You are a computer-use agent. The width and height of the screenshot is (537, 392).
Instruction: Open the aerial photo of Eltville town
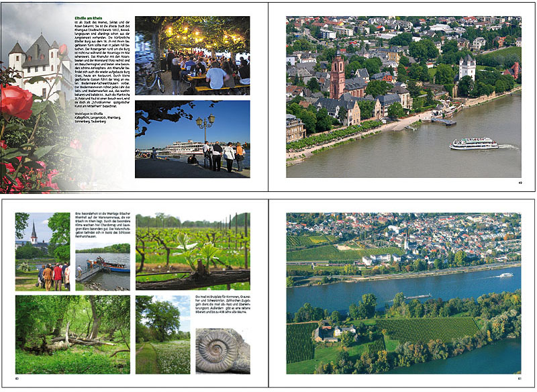[403, 97]
